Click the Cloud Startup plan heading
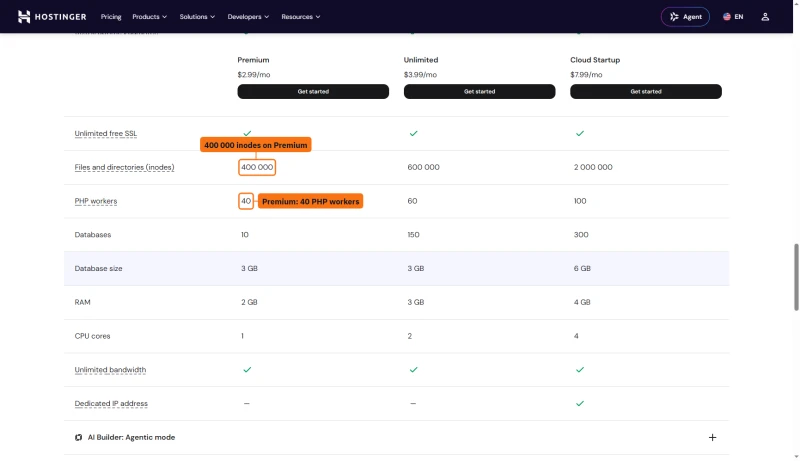 595,60
